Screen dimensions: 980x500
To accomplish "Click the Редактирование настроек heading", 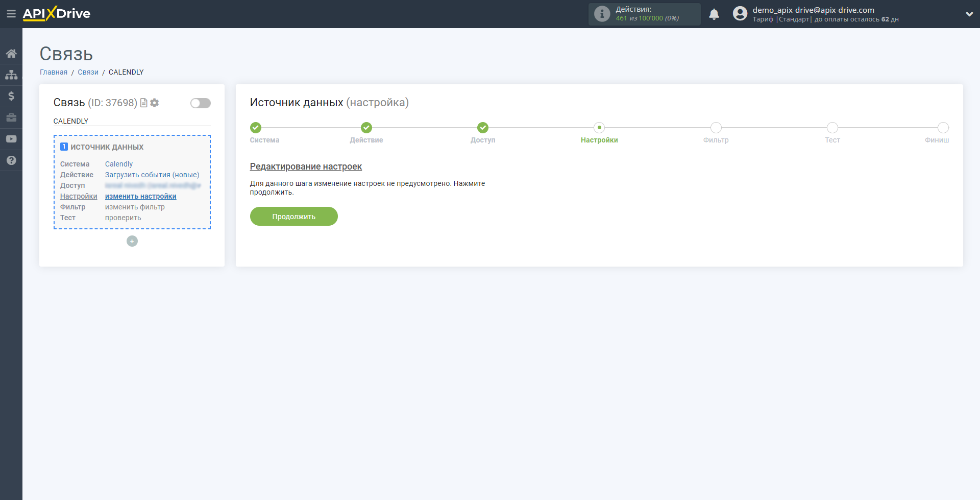I will click(x=306, y=166).
